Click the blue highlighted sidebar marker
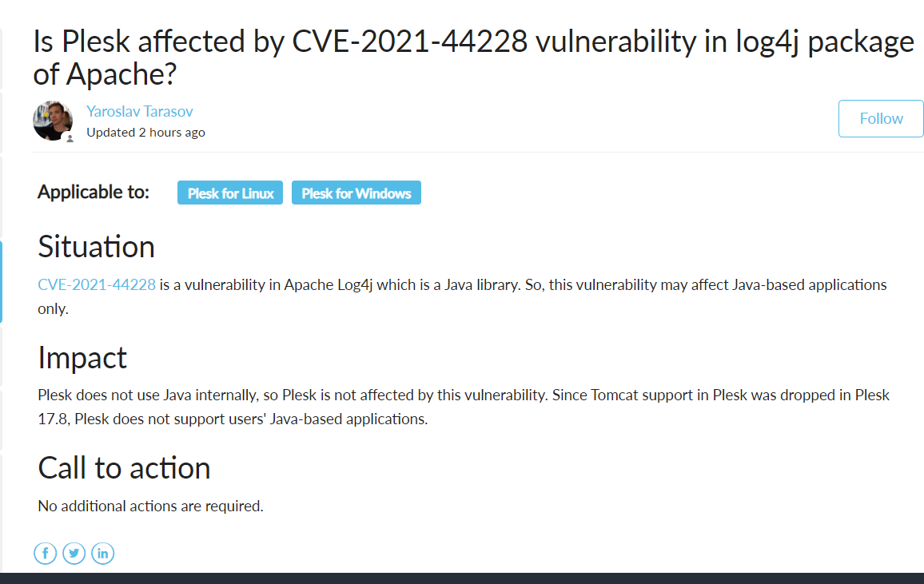This screenshot has width=924, height=584. coord(1,282)
